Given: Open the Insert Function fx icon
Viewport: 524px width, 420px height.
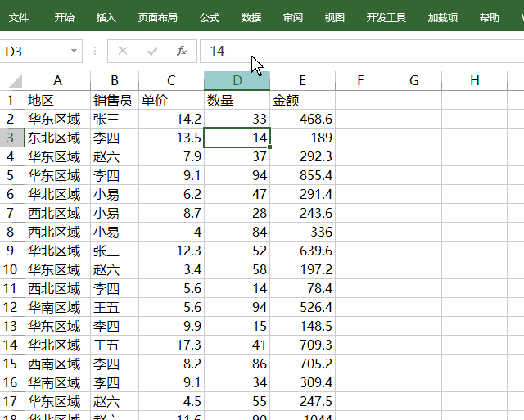Looking at the screenshot, I should [182, 51].
